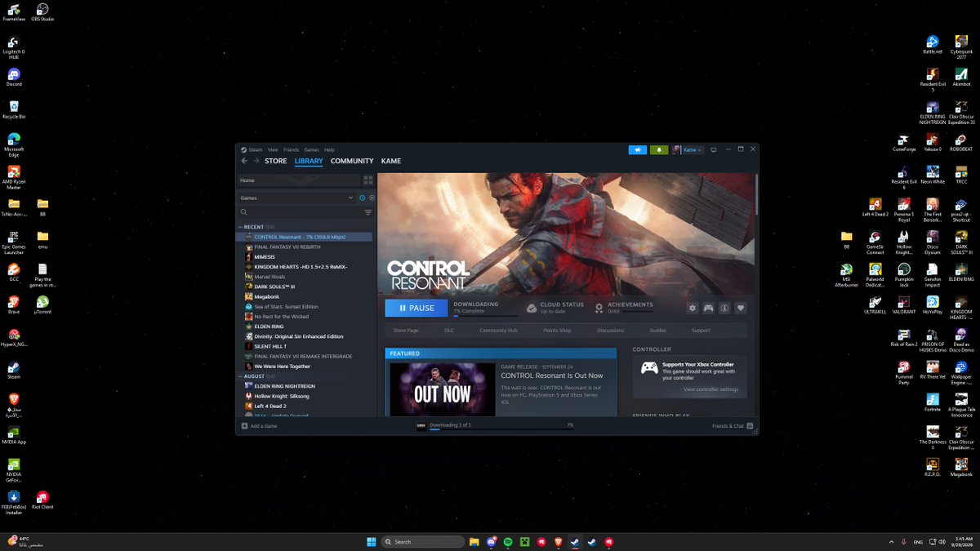
Task: Click the Windows Start button
Action: coord(372,542)
